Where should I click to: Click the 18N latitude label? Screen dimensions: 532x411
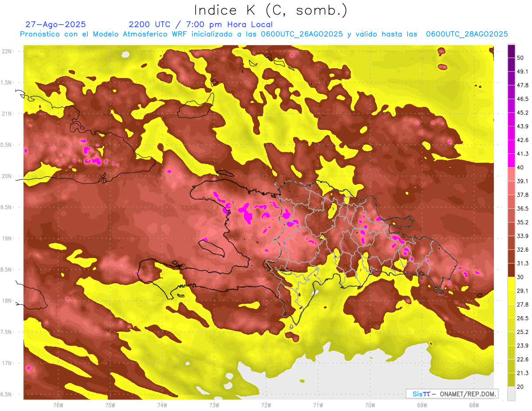pyautogui.click(x=8, y=301)
